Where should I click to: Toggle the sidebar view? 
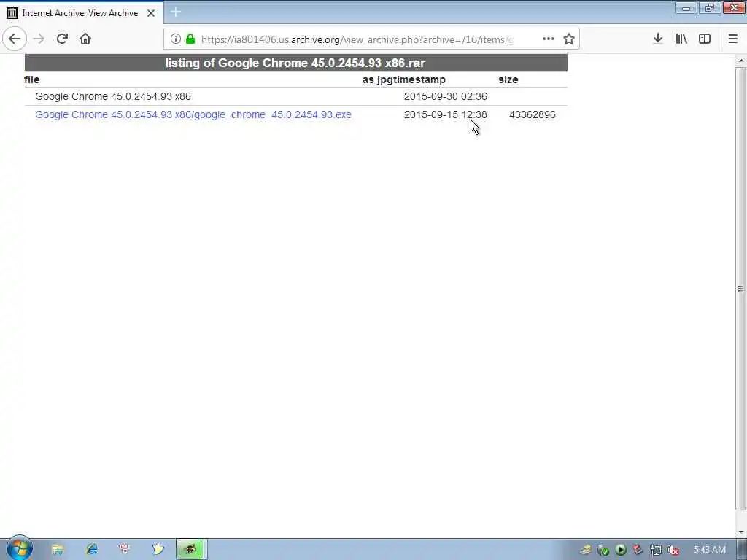pos(705,39)
